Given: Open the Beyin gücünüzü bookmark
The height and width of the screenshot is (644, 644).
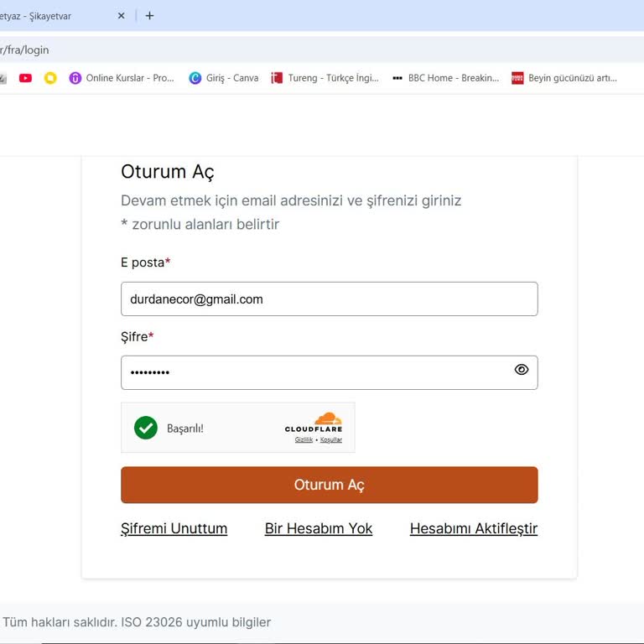Looking at the screenshot, I should (564, 78).
